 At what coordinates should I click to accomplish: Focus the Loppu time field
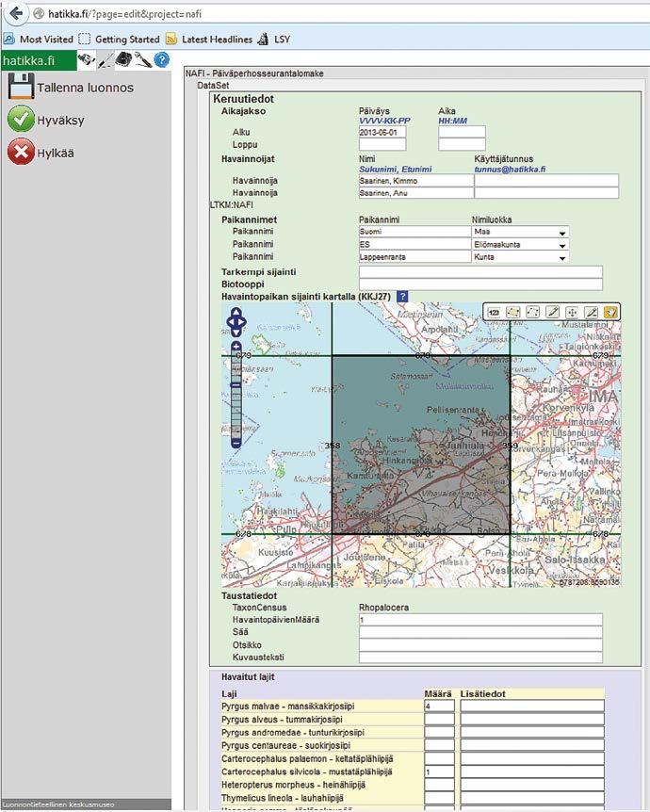coord(462,144)
